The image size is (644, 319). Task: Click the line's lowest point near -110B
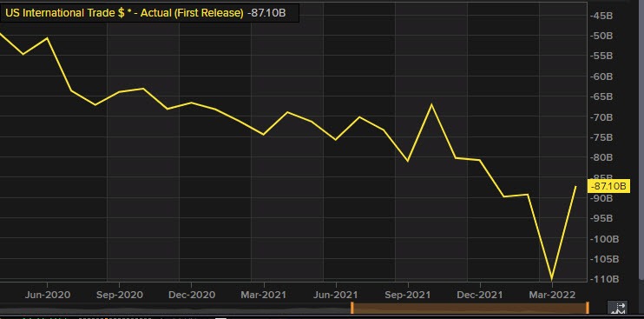click(552, 280)
